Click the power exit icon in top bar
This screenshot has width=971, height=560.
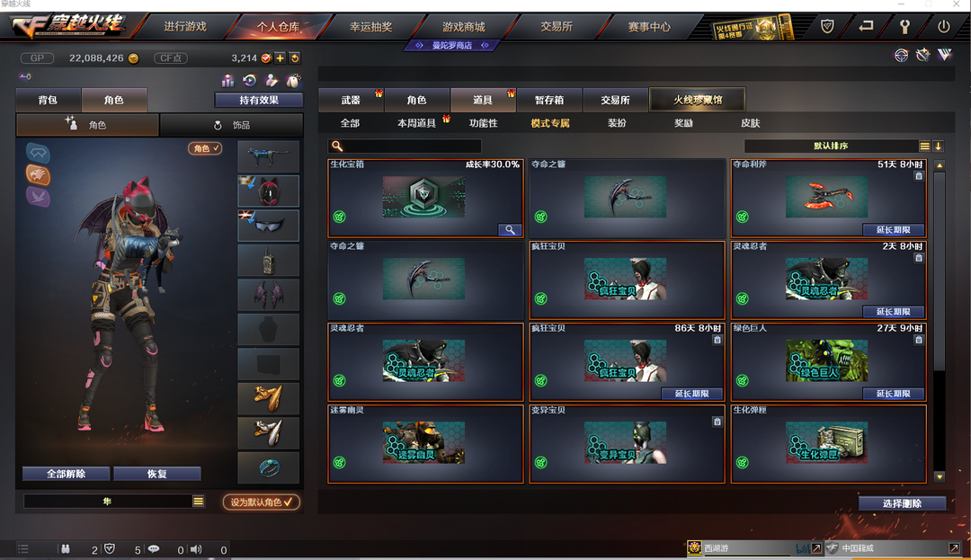point(943,27)
